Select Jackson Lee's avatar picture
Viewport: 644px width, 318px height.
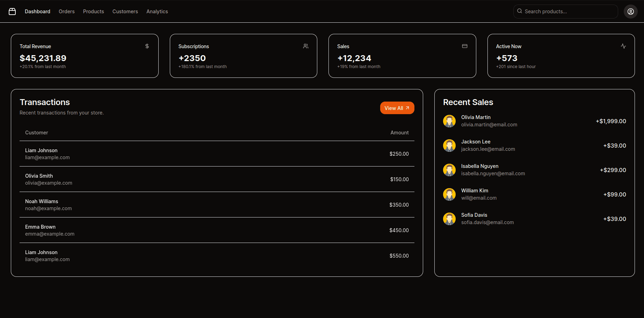449,145
